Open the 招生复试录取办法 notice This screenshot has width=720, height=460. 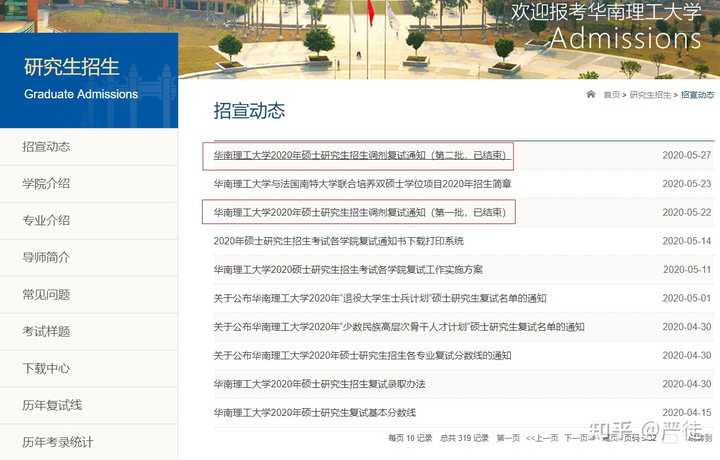(x=319, y=384)
